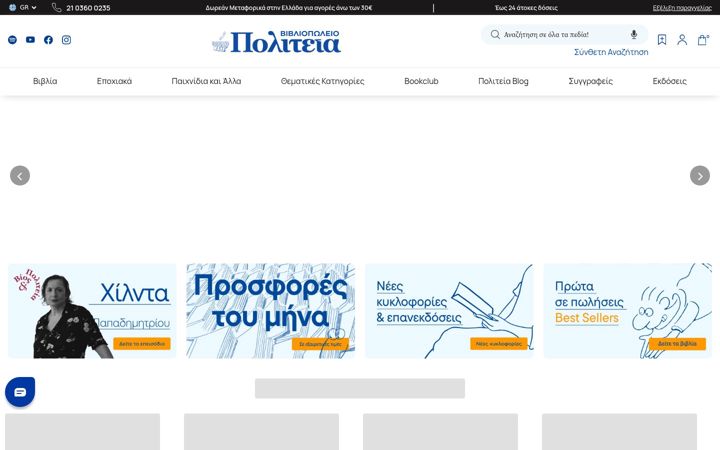The height and width of the screenshot is (450, 720).
Task: Click the 24 interest-free installments notice
Action: click(x=526, y=8)
